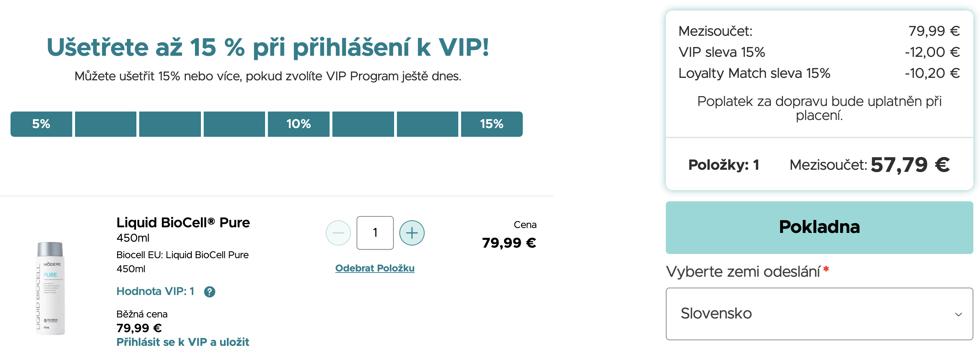Click Přihlásit se k VIP a uložit link
The image size is (980, 349).
point(183,342)
